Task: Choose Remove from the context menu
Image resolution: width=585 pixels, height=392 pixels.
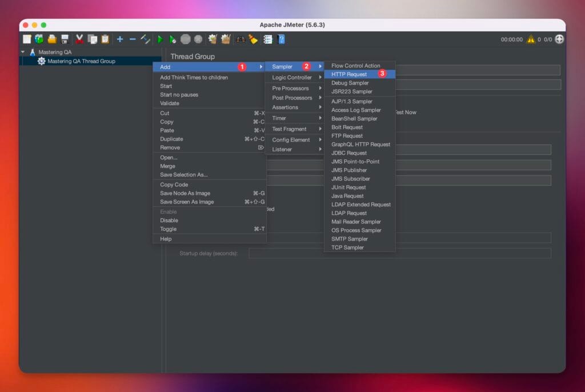Action: 210,147
